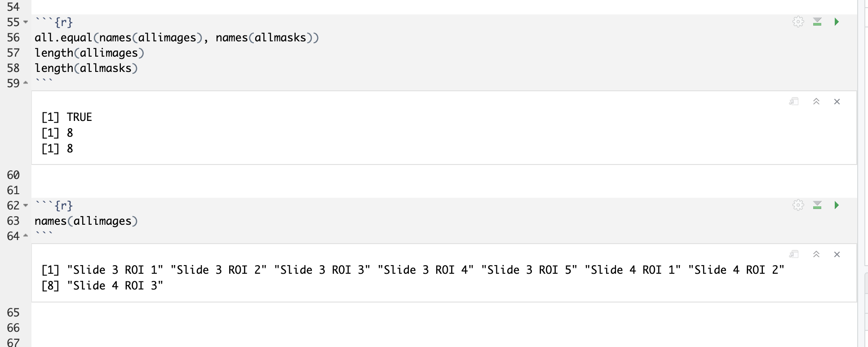This screenshot has height=347, width=868.
Task: Collapse the first chunk's output panel
Action: tap(816, 102)
